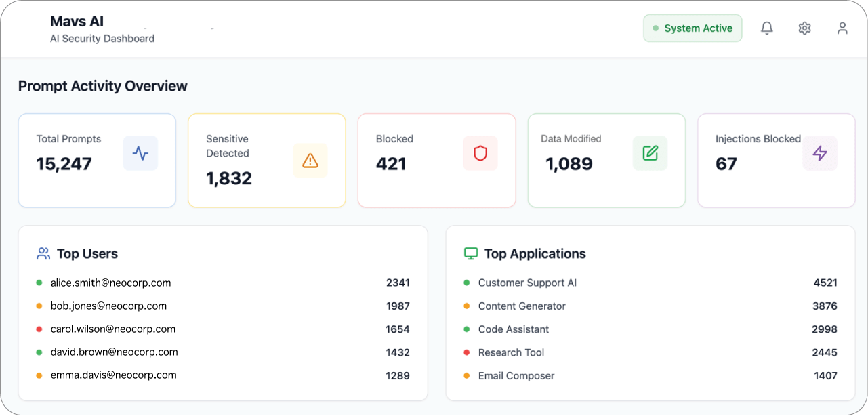
Task: Open the Customer Support AI application entry
Action: click(527, 283)
